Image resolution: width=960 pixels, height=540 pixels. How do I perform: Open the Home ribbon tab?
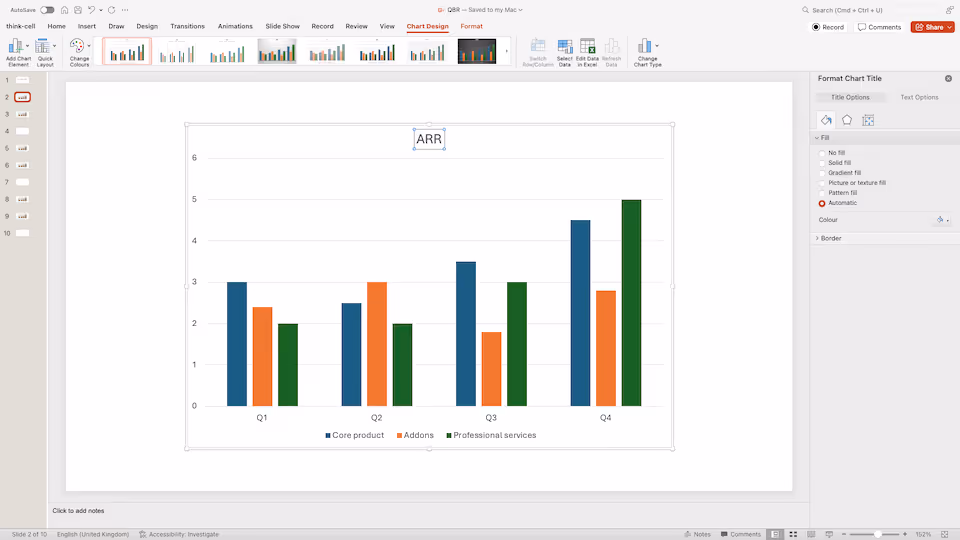click(x=56, y=26)
